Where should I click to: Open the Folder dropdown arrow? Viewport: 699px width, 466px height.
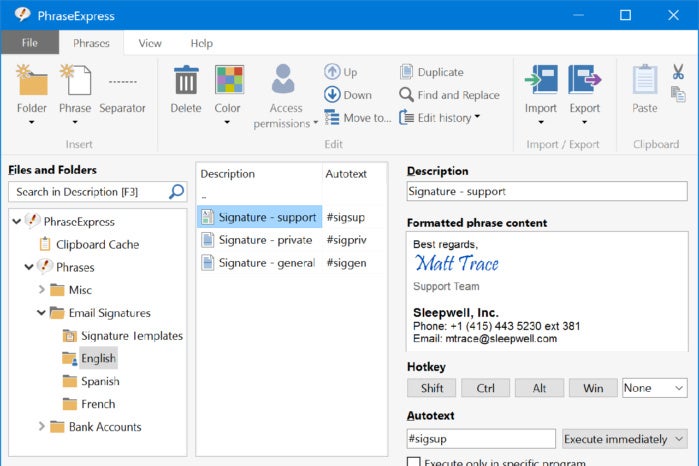point(32,123)
